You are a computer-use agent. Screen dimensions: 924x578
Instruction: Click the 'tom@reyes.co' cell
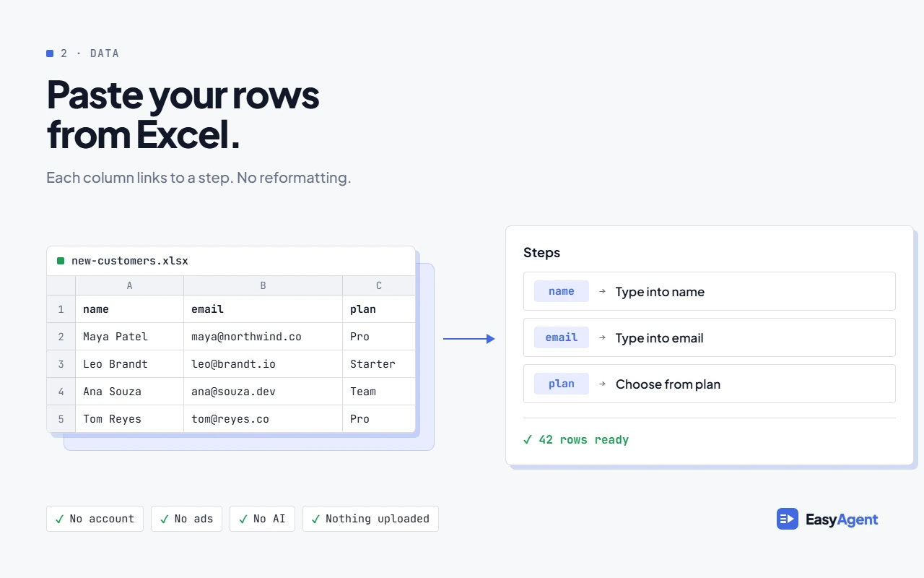[263, 419]
